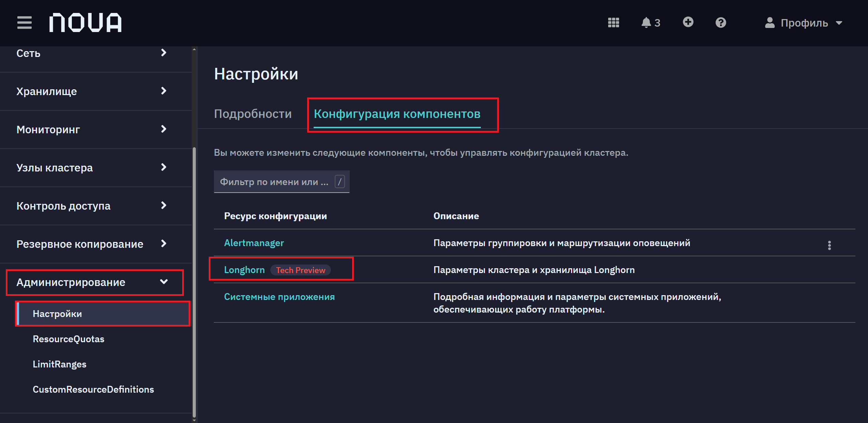Click the Настройки page heading

[x=256, y=74]
